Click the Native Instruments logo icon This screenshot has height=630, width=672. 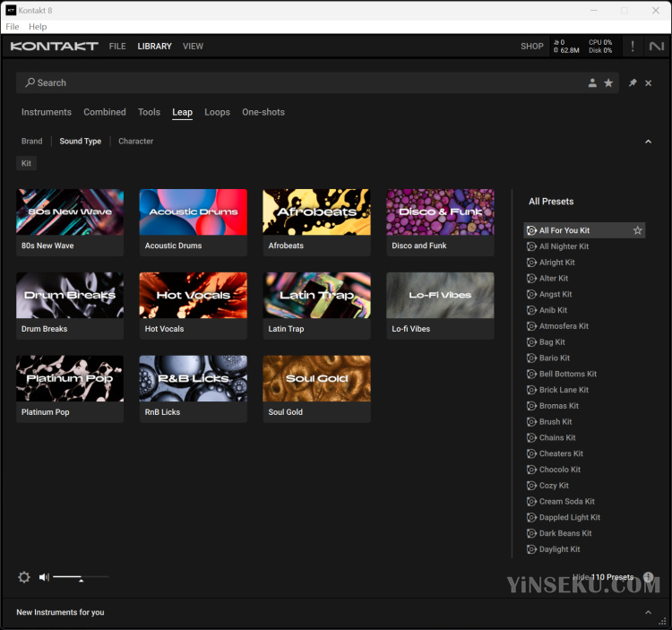coord(657,47)
